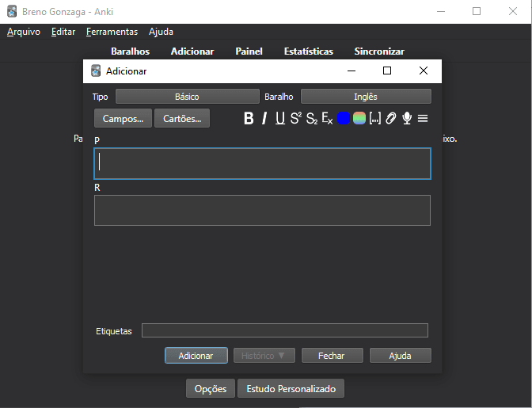This screenshot has height=408, width=532.
Task: Insert cloze deletion with the [...] icon
Action: click(375, 119)
